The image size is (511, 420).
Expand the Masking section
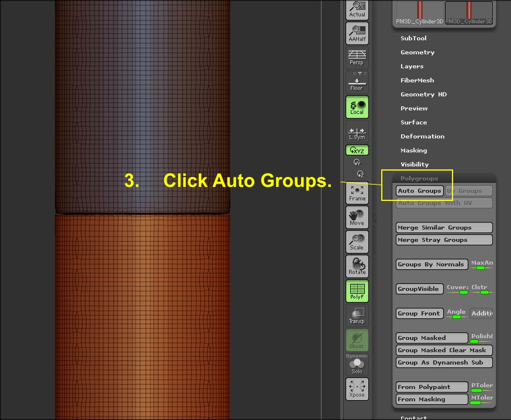[x=414, y=150]
